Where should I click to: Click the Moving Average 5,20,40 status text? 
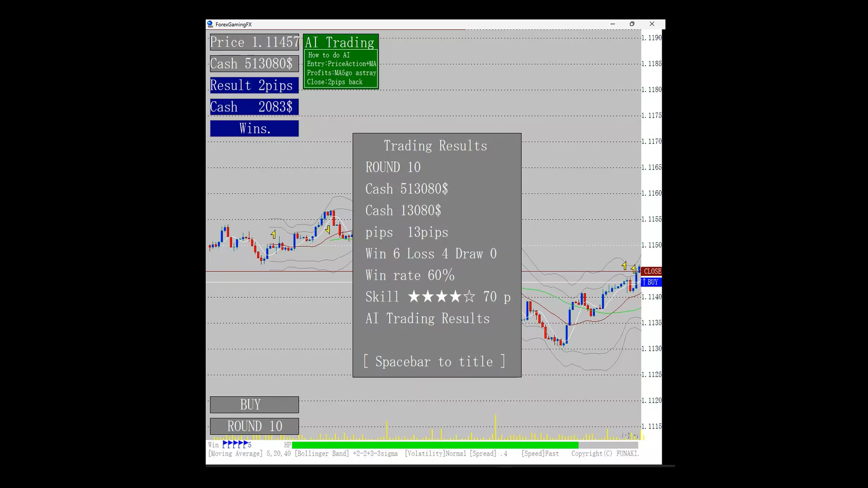[x=249, y=454]
